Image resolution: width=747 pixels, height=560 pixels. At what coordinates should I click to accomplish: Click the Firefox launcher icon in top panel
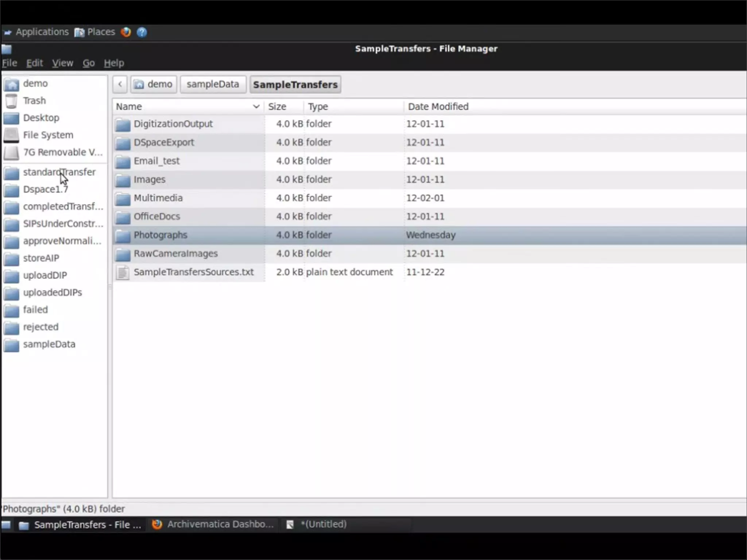click(x=126, y=32)
